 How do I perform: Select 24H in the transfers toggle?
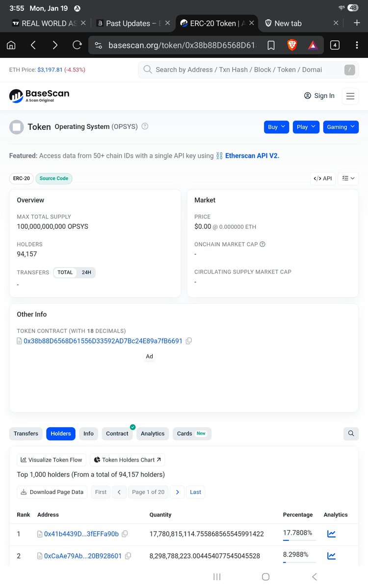[86, 272]
